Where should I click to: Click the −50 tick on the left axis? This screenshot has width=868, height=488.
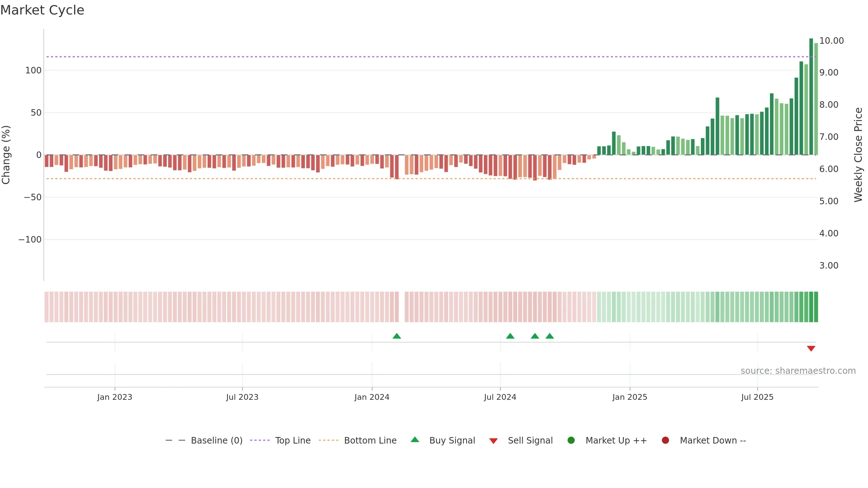33,197
